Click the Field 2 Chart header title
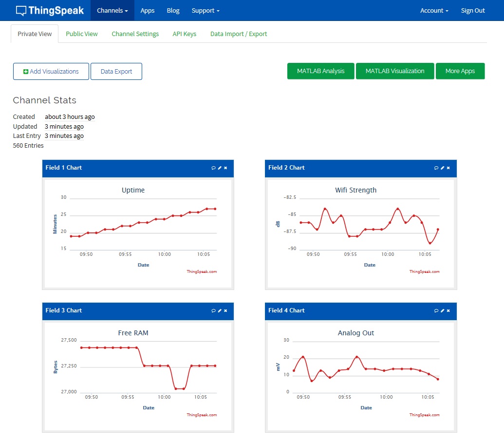 tap(286, 168)
